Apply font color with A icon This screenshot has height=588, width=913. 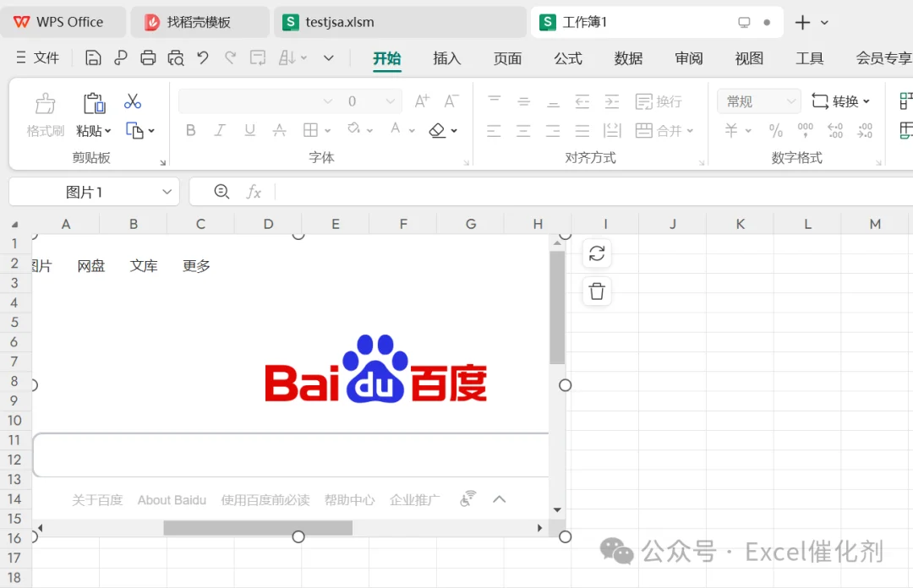tap(396, 128)
